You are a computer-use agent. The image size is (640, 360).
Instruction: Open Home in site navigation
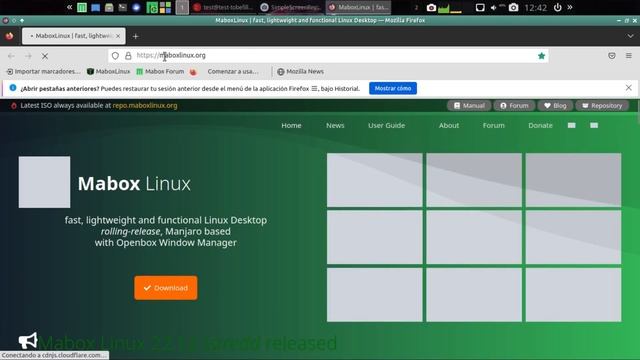tap(291, 125)
